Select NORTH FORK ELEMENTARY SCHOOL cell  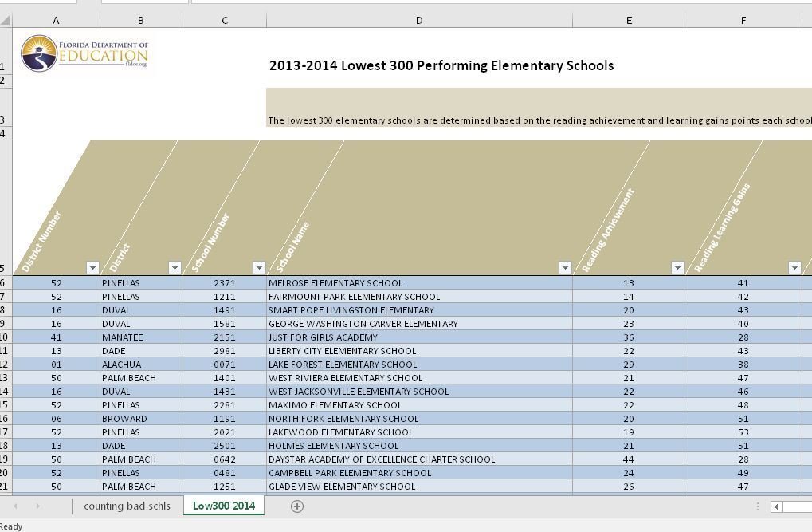[419, 419]
